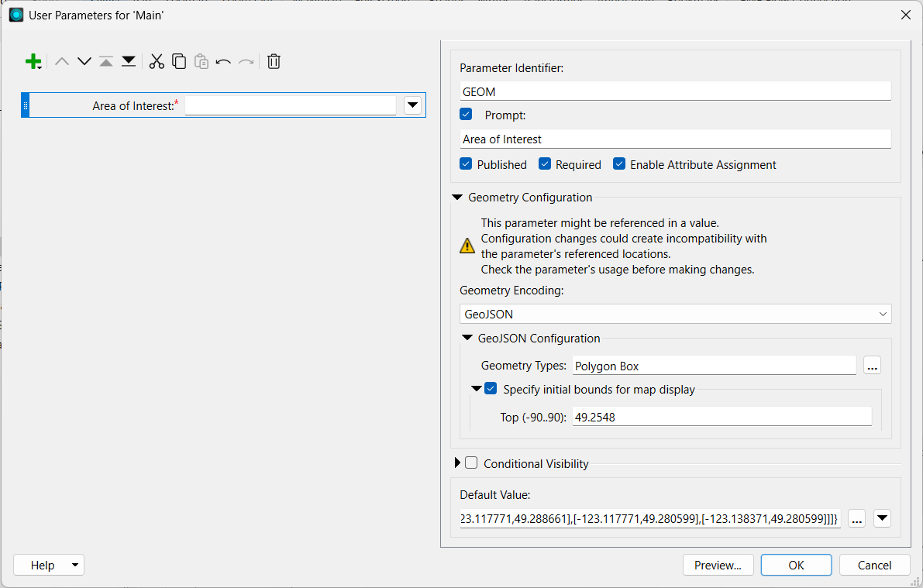Click the Top bounds value field
The image size is (923, 588).
(x=721, y=417)
